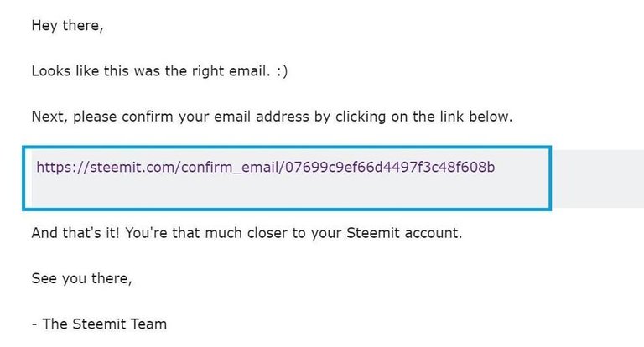Click the token '07699c9ef66d4497f3c48f608b' in the link
Image resolution: width=644 pixels, height=347 pixels.
[x=390, y=167]
